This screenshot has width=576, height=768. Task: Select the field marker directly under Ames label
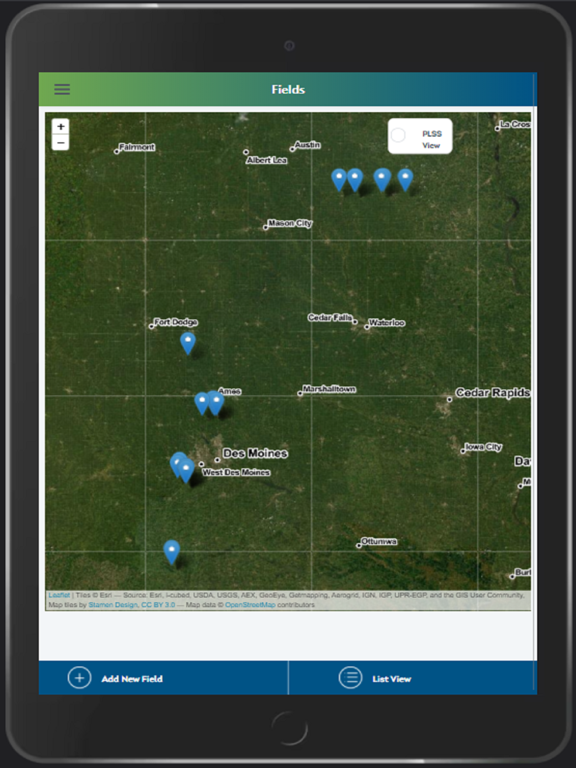(216, 403)
